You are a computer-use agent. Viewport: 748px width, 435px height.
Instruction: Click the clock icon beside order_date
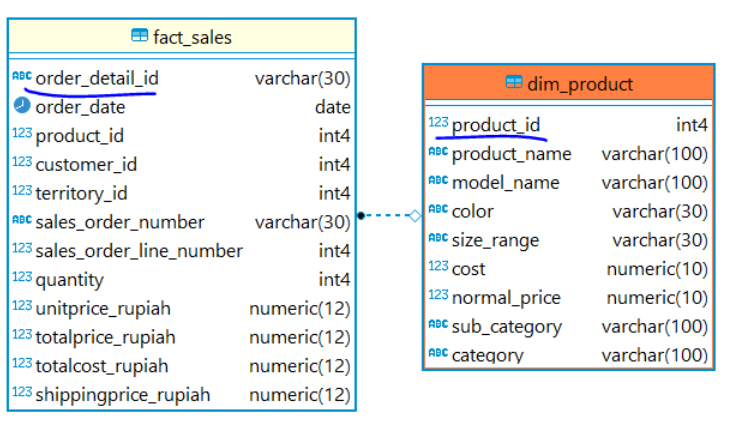tap(22, 105)
